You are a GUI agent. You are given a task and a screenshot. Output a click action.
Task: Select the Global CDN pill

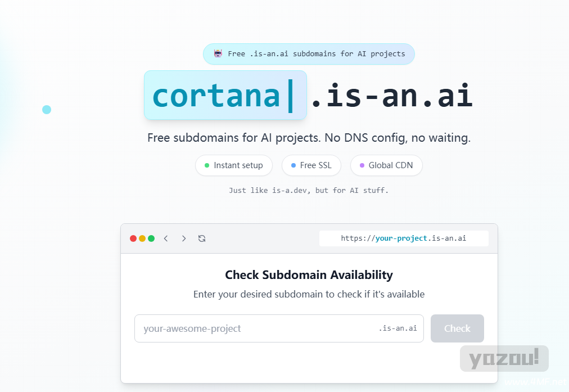[386, 165]
